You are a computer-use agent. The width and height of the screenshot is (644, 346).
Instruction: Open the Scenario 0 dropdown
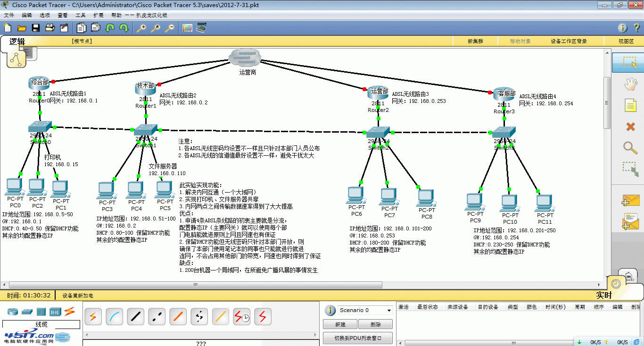(x=365, y=310)
